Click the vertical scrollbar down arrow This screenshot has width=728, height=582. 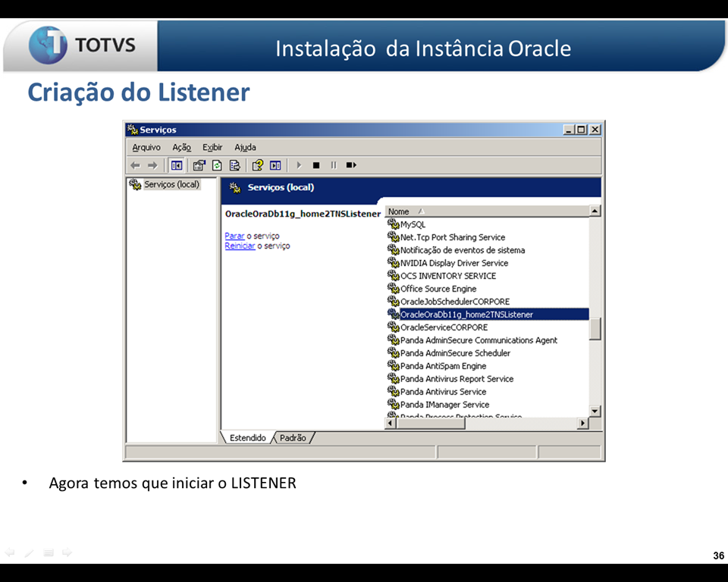[595, 411]
